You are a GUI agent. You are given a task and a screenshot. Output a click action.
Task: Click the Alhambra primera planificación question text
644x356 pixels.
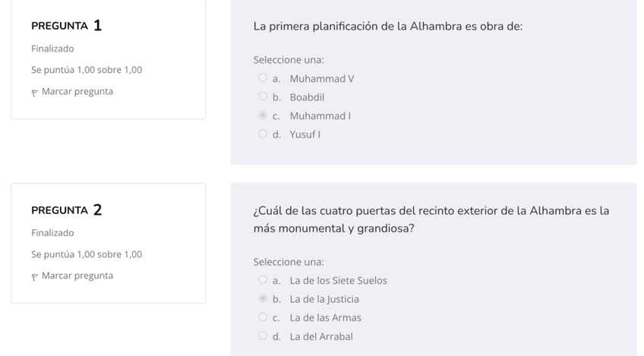387,27
